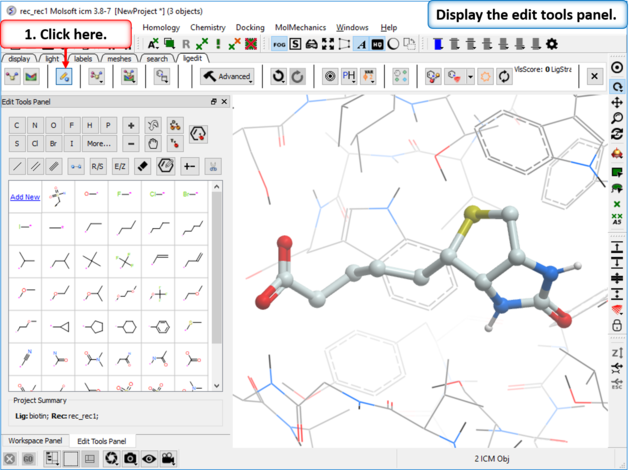Click the undo arrow in ligedit toolbar
The image size is (630, 470).
pos(277,76)
